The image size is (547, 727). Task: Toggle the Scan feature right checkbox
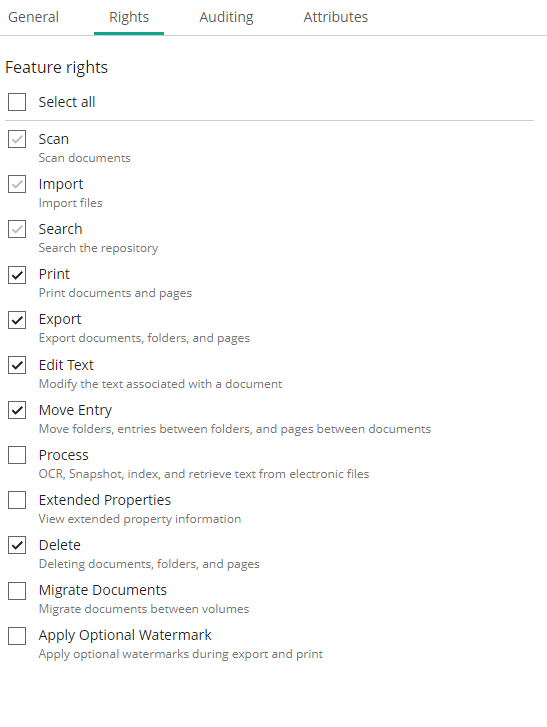click(17, 139)
